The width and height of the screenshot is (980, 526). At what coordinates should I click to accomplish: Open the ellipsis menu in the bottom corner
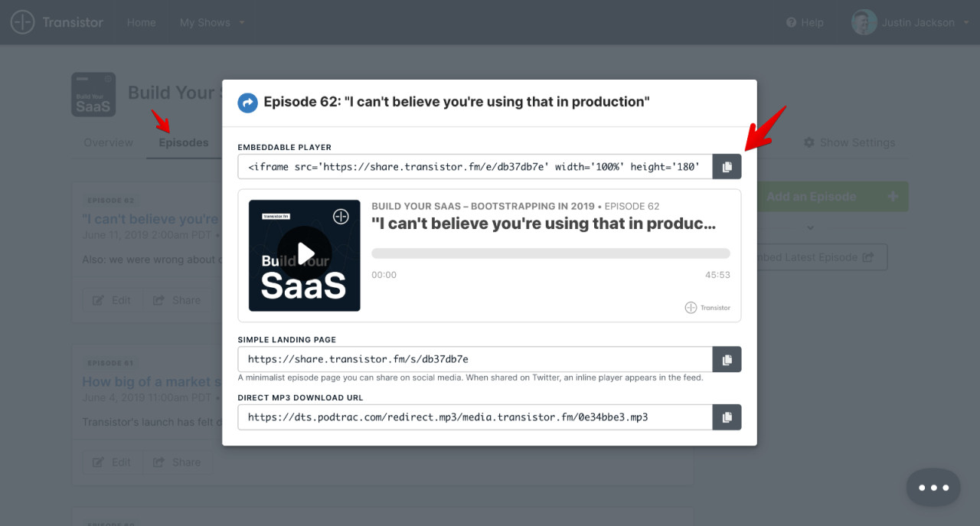933,487
